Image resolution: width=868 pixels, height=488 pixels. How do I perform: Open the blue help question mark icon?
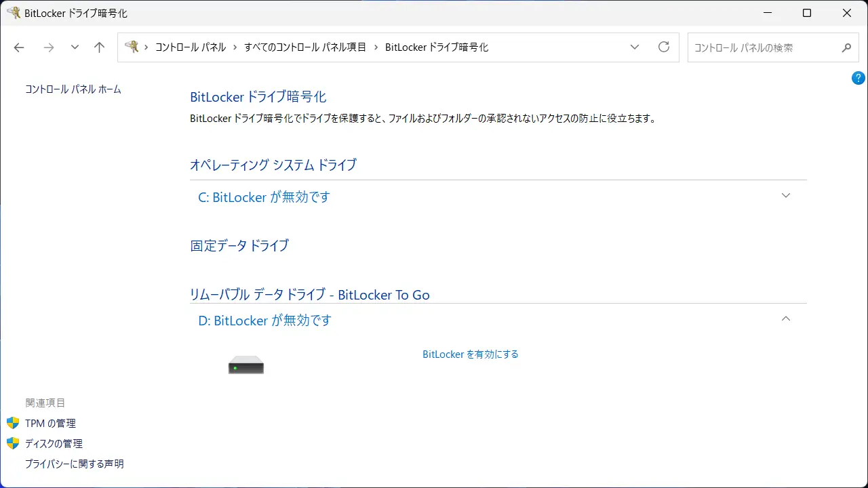tap(858, 78)
